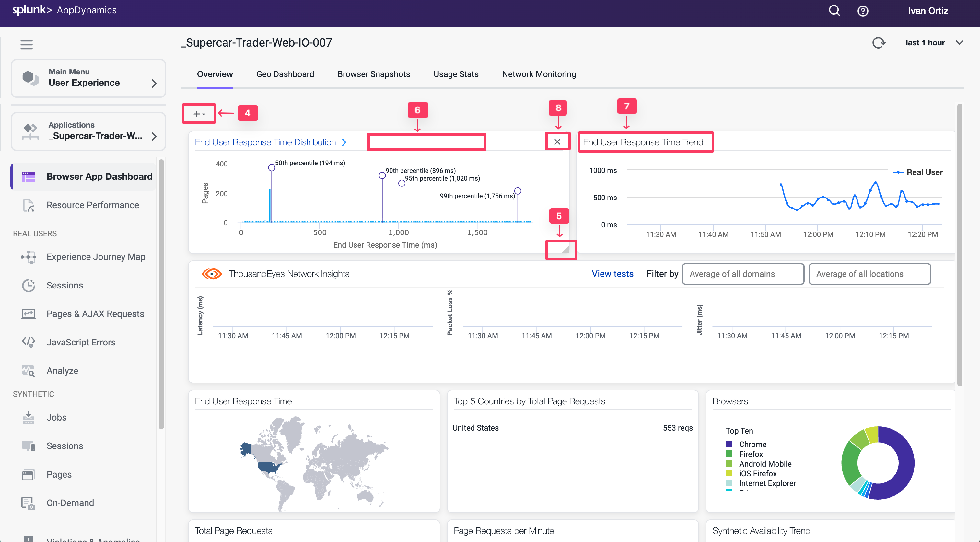Click the View tests link
The image size is (980, 542).
pyautogui.click(x=612, y=274)
